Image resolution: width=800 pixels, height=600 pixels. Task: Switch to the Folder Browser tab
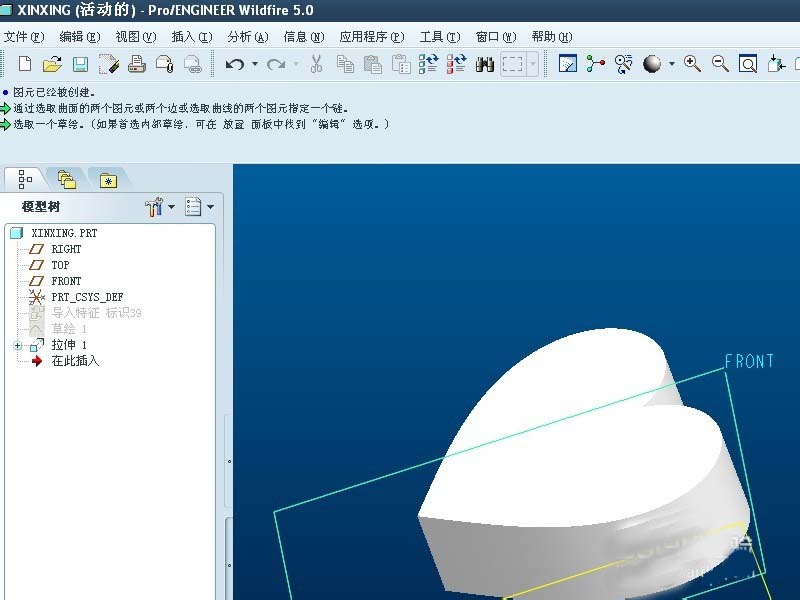tap(67, 179)
